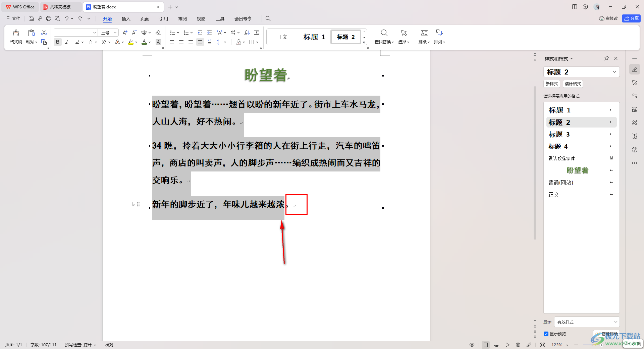Screen dimensions: 644x349
Task: Click the full-screen focus icon in the status bar
Action: 542,345
